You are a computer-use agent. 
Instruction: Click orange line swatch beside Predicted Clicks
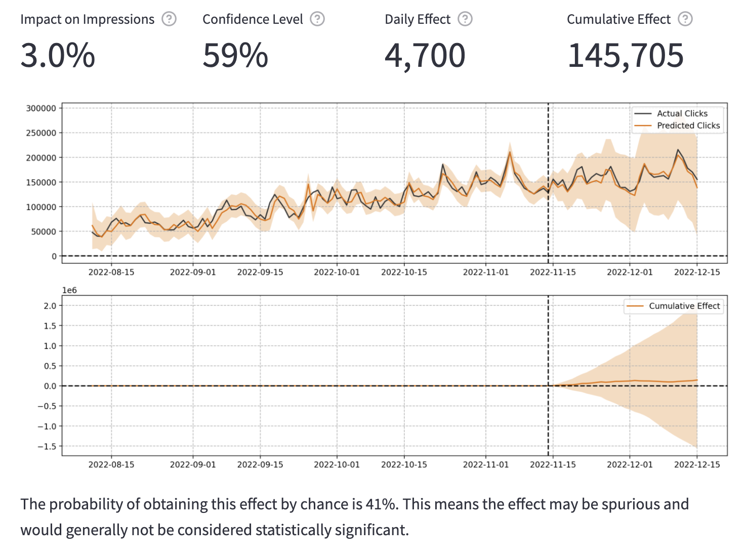[643, 126]
